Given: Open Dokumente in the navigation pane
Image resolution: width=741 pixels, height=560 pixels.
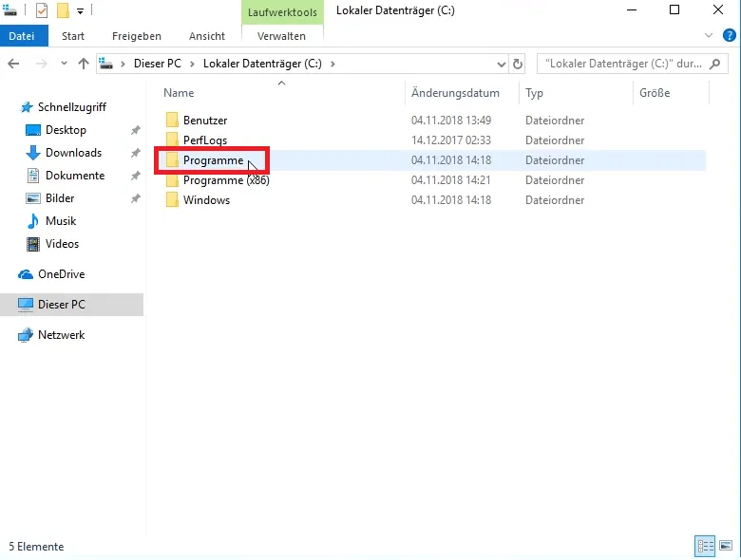Looking at the screenshot, I should 75,176.
